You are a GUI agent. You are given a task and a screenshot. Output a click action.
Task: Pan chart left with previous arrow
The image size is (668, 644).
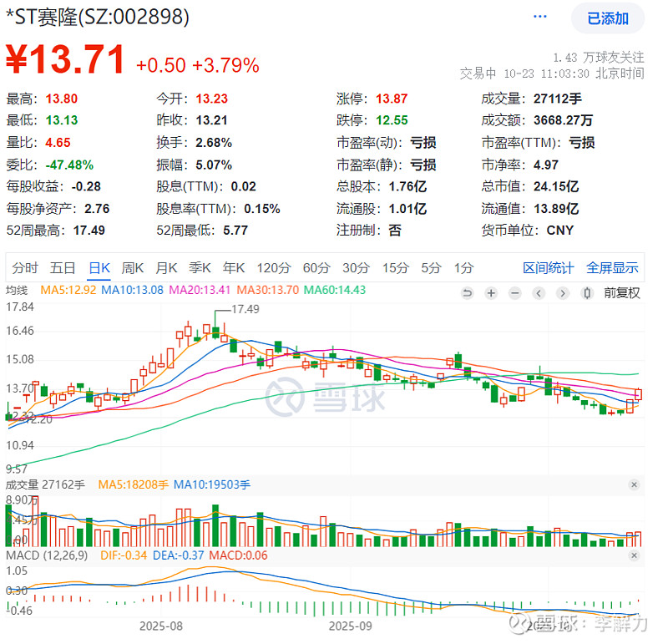539,293
